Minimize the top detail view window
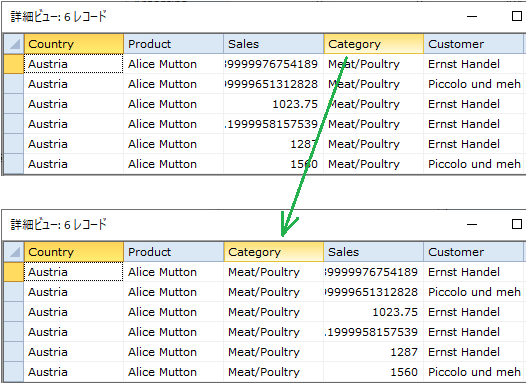This screenshot has height=384, width=526. [x=472, y=16]
